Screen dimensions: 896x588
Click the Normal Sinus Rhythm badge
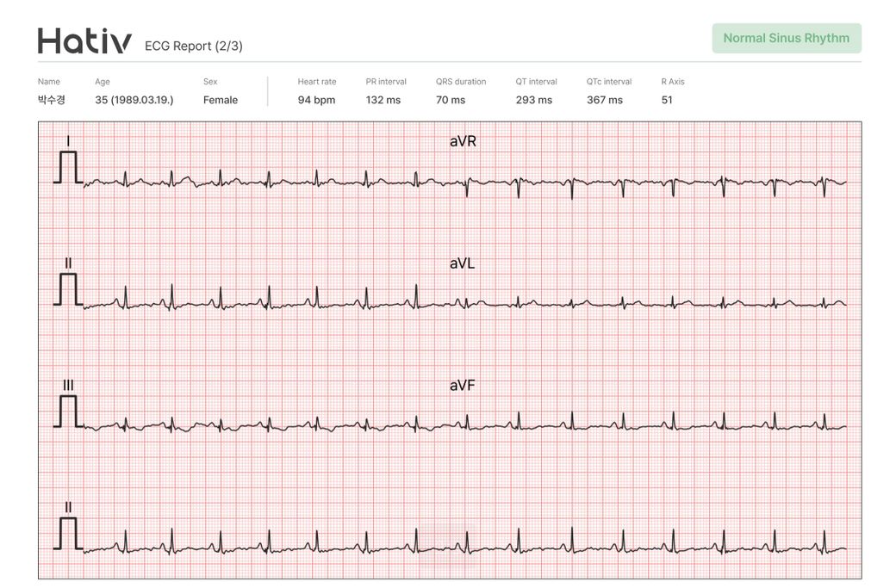click(786, 38)
